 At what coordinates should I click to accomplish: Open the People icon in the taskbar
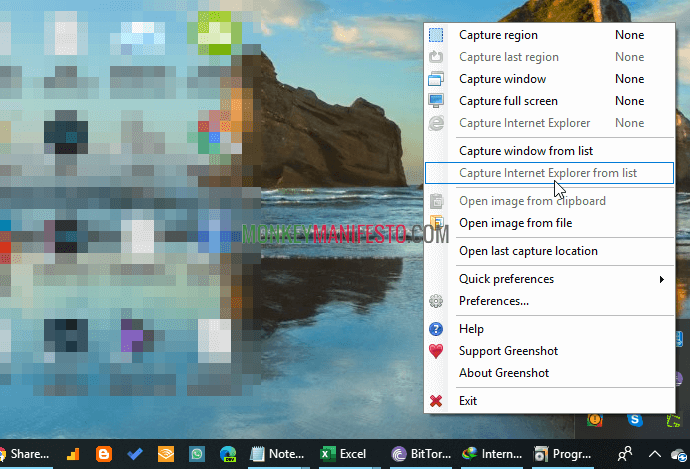(624, 454)
